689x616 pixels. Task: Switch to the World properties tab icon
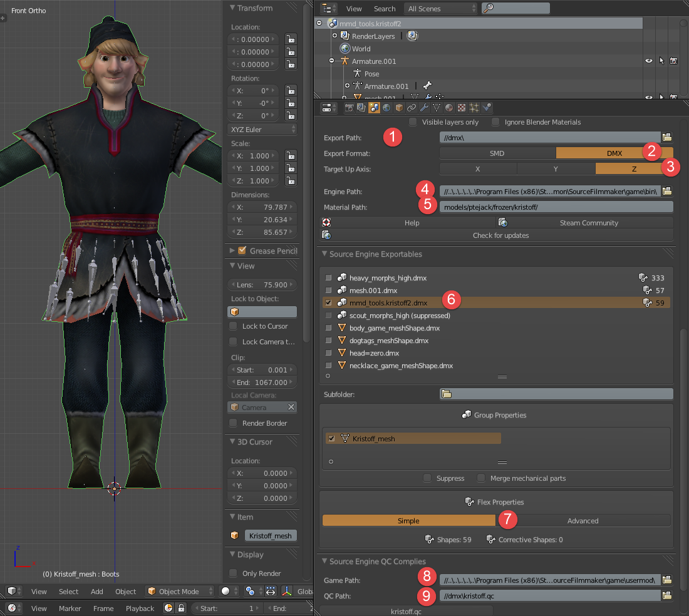(386, 108)
